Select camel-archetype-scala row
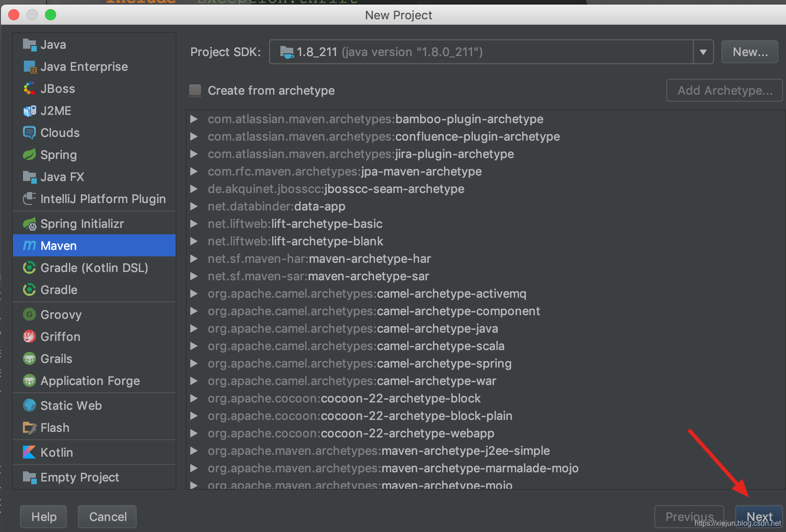786x532 pixels. point(485,346)
